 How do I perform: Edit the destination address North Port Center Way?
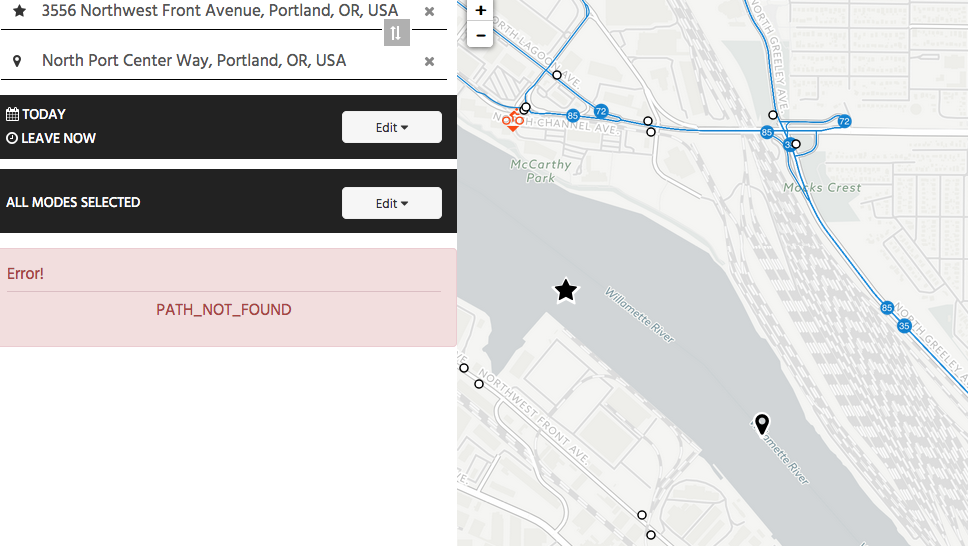(x=194, y=61)
